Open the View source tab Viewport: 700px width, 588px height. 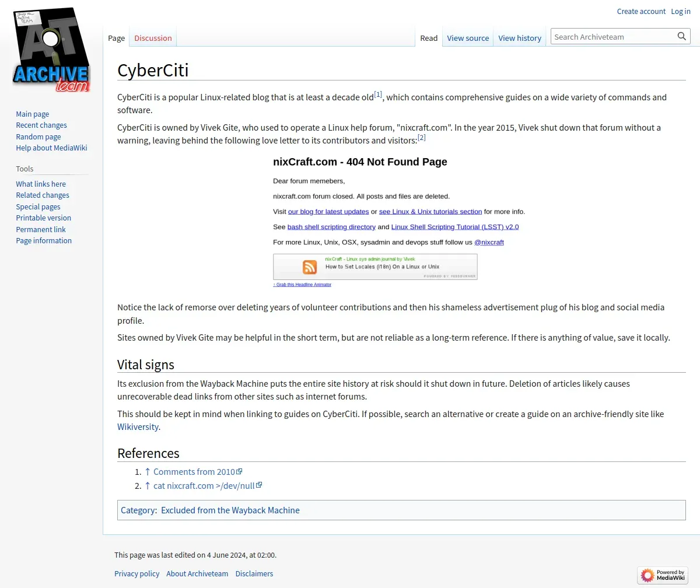pos(468,38)
